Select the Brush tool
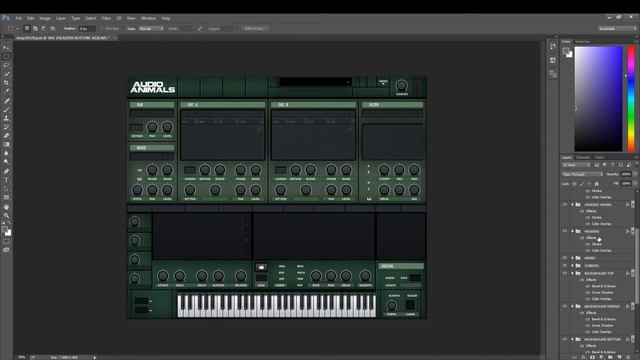The height and width of the screenshot is (360, 640). click(x=6, y=109)
